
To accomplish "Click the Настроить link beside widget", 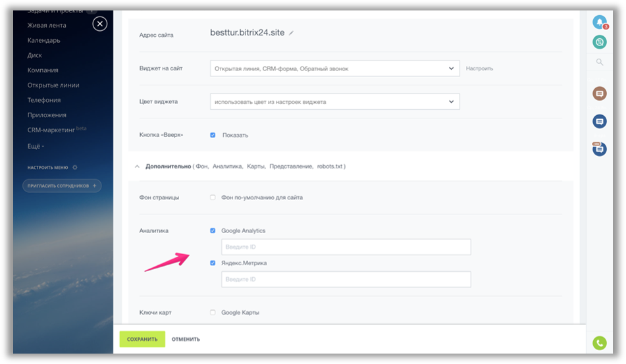I will coord(479,68).
